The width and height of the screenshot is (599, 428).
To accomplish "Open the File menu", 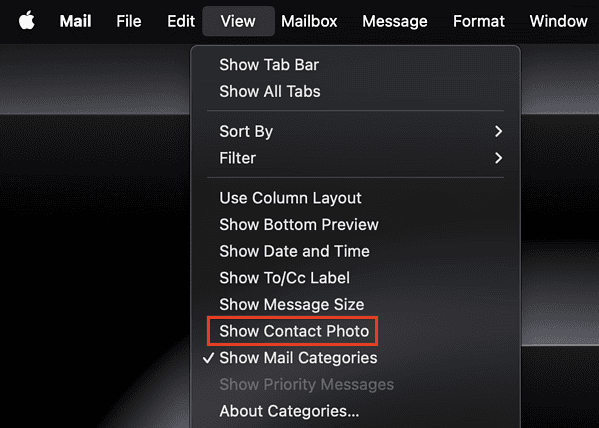I will click(129, 21).
